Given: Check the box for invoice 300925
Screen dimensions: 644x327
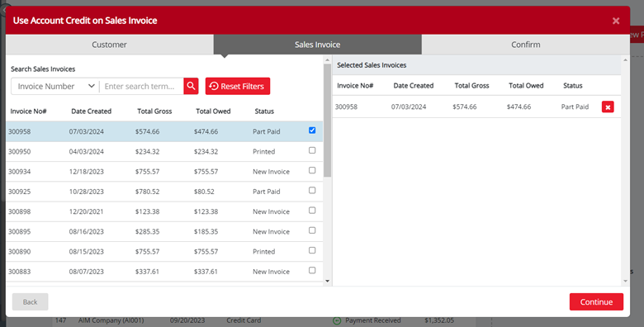Looking at the screenshot, I should pyautogui.click(x=312, y=190).
